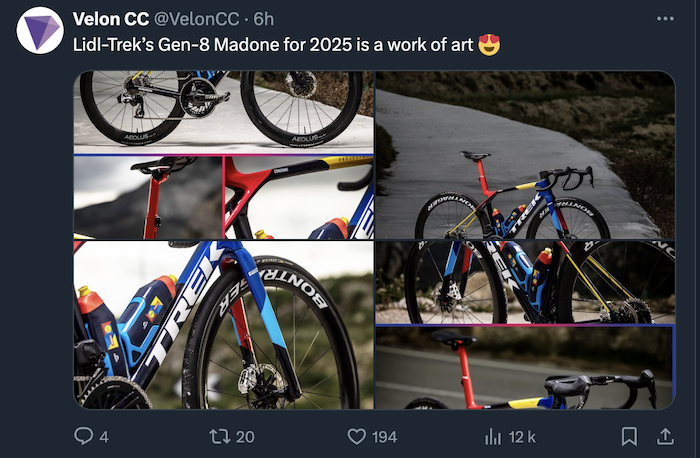Screen dimensions: 700x458
Task: Open the Aeolus wheels photo at top left
Action: [x=224, y=111]
